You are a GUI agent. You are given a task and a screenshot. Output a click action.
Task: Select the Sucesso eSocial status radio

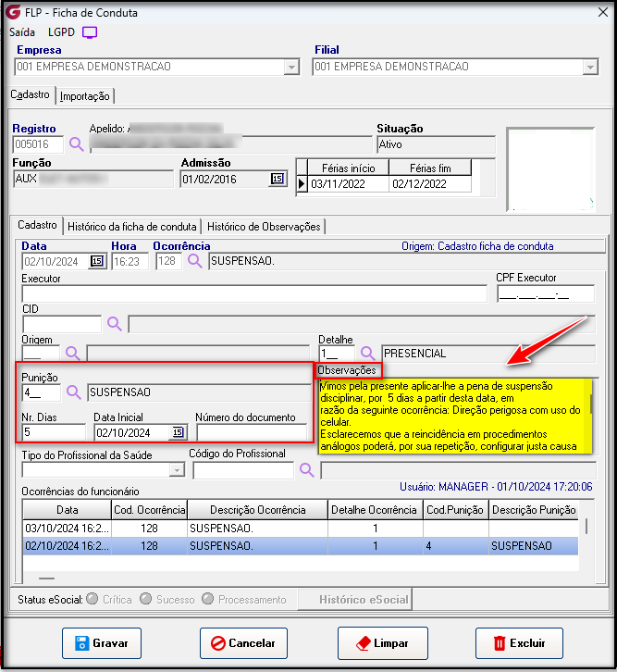point(145,599)
